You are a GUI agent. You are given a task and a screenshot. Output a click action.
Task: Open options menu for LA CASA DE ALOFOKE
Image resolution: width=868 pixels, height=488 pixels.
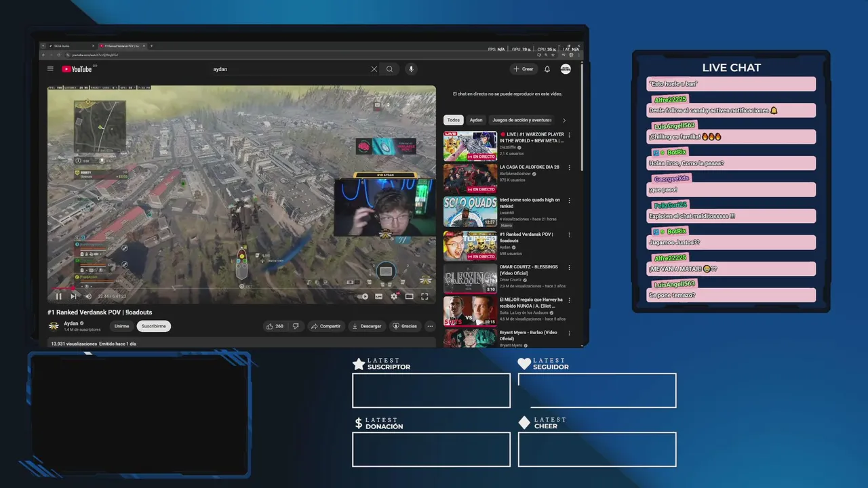[569, 168]
